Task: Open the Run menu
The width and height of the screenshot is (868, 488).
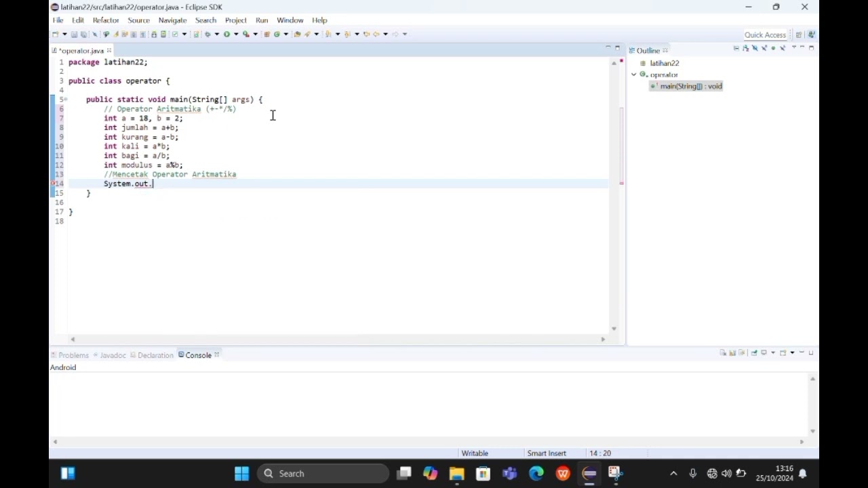Action: (262, 20)
